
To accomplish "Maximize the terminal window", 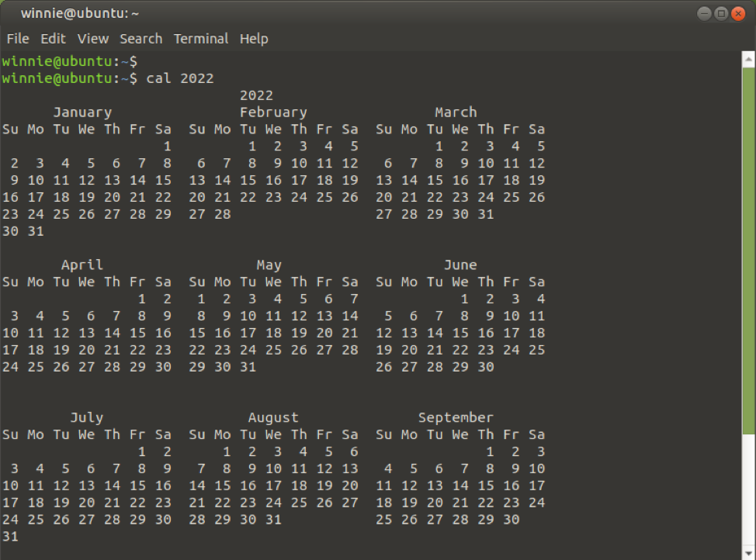I will 721,13.
